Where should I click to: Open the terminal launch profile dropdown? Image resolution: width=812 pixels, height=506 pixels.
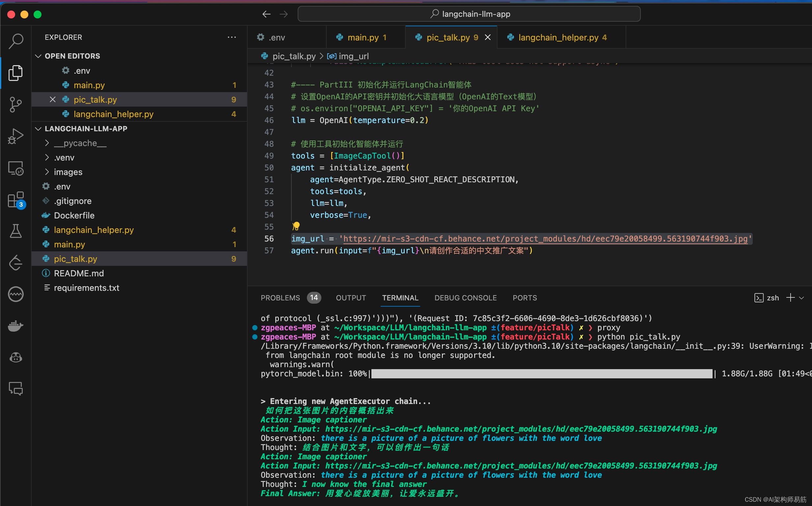point(801,297)
